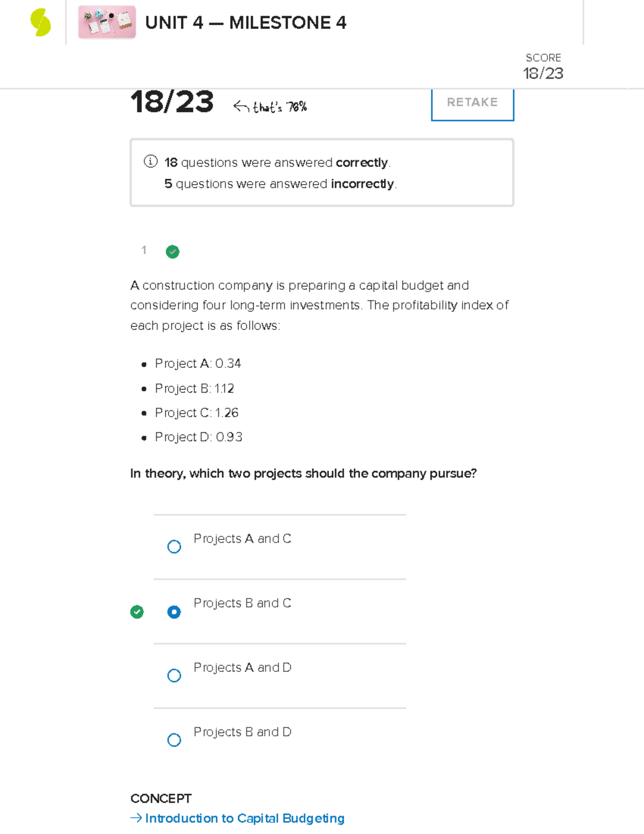Click the info icon beside 18 questions

tap(151, 161)
